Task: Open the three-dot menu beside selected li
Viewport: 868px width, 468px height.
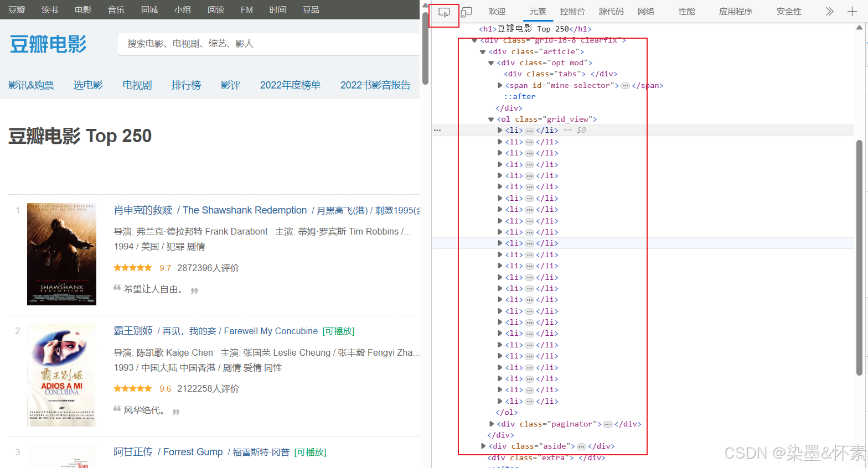Action: coord(437,131)
